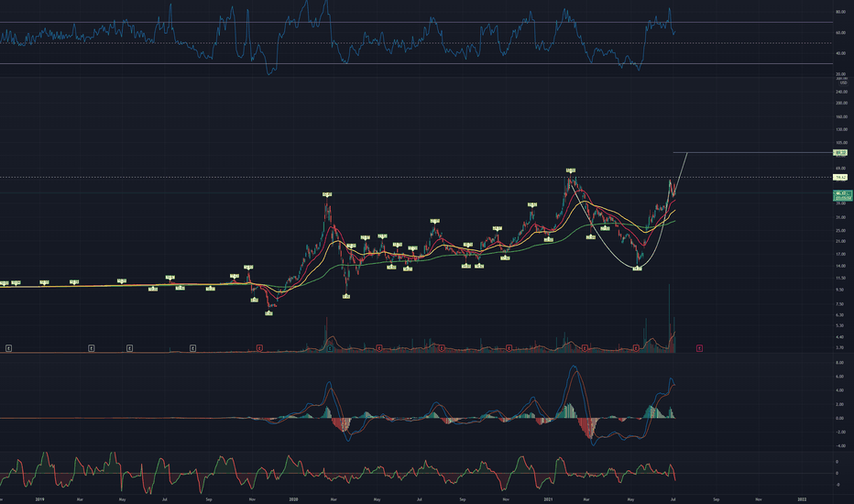Open the red earnings marker near May 2021
The width and height of the screenshot is (854, 504).
point(636,347)
